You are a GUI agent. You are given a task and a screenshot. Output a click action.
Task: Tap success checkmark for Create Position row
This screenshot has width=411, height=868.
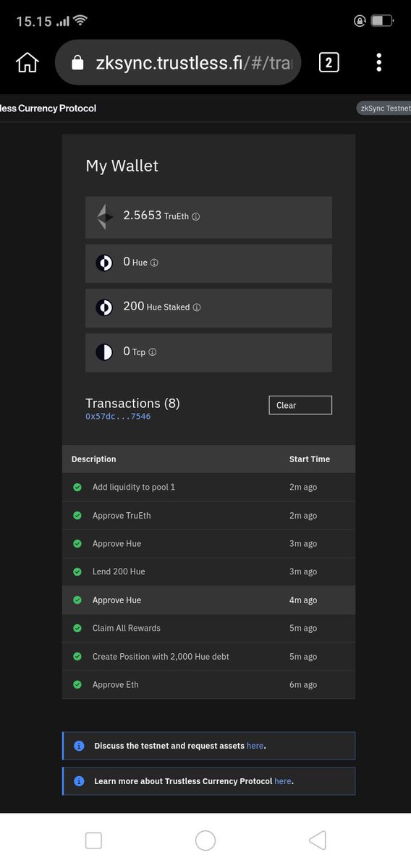[x=77, y=657]
